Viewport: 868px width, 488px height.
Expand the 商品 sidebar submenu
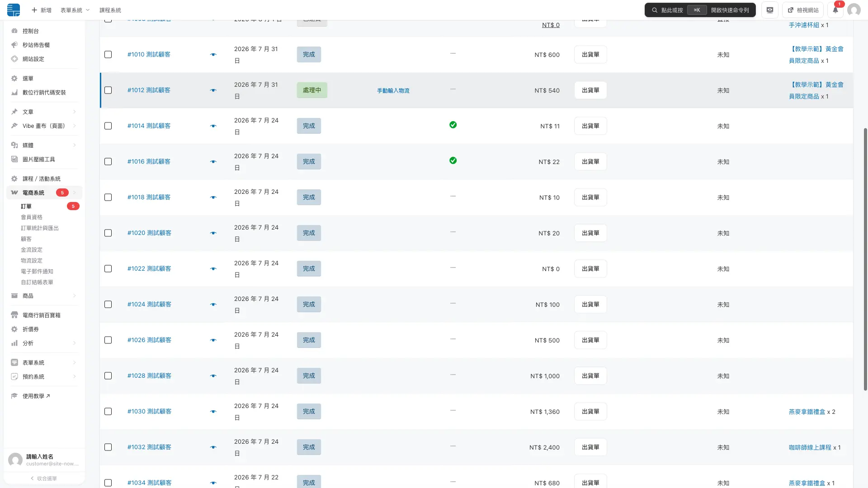tap(74, 296)
